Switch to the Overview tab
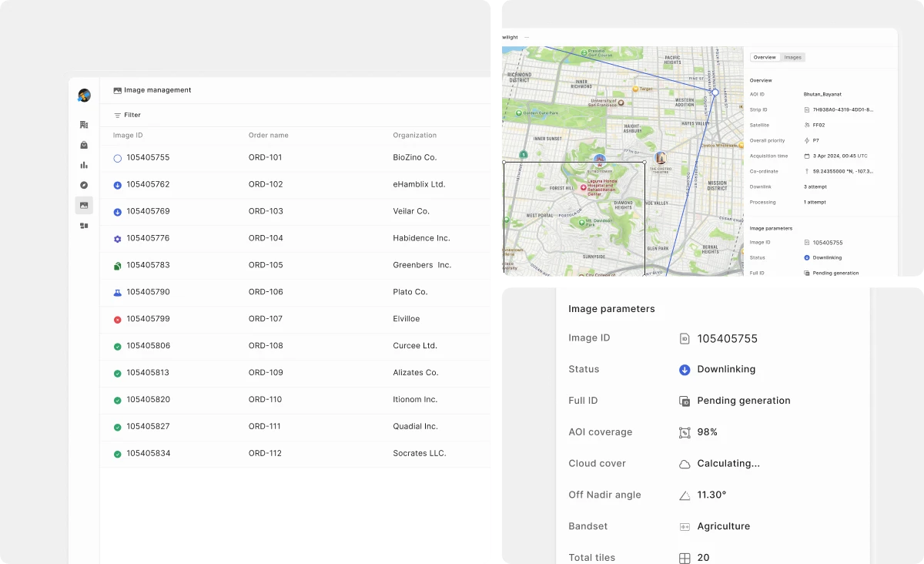The width and height of the screenshot is (924, 564). 765,57
